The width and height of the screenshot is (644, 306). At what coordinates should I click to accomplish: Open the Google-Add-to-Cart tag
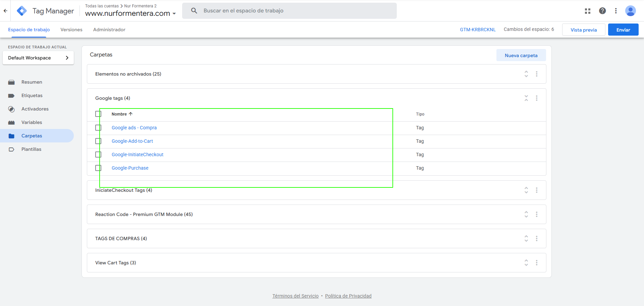pyautogui.click(x=132, y=141)
